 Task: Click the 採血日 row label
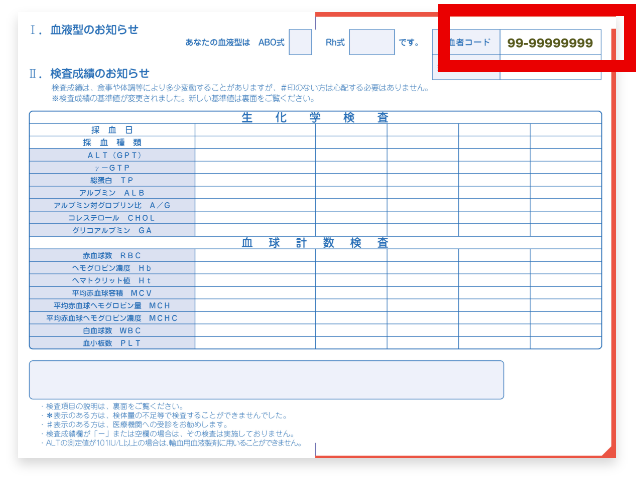pos(112,130)
